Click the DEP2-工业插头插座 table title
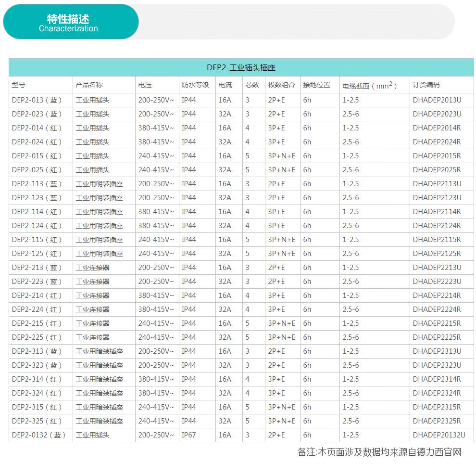 241,67
